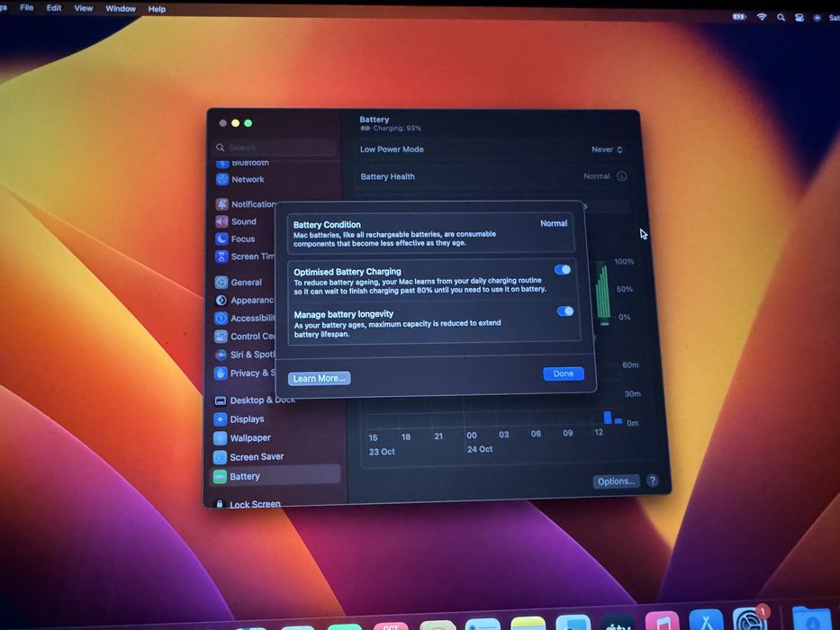Open the View menu
840x630 pixels.
tap(83, 8)
